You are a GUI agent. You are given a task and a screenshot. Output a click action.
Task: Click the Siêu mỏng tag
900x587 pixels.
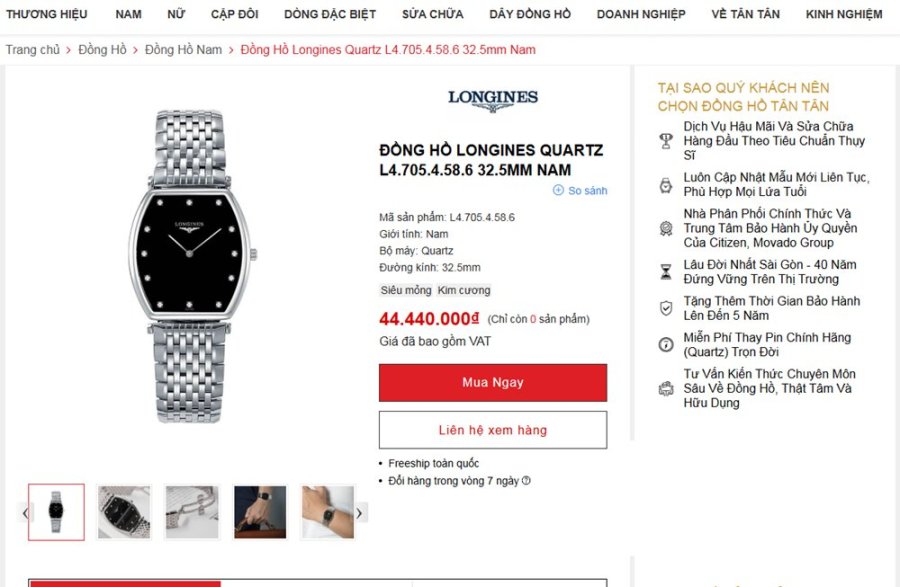405,290
